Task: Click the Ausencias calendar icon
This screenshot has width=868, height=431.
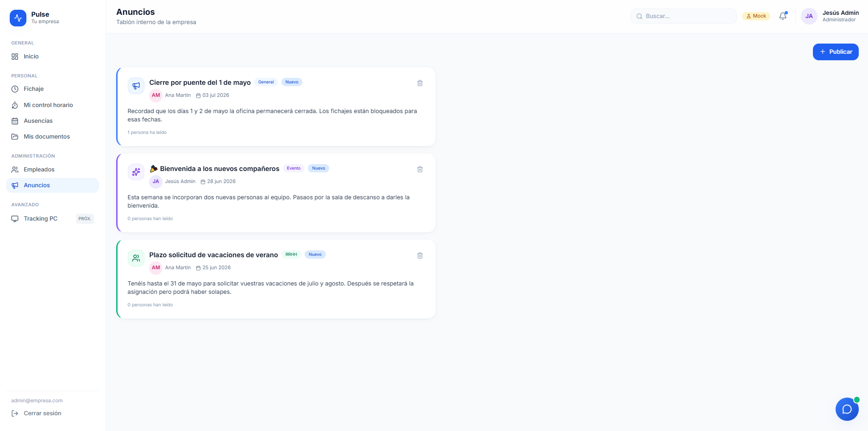Action: (x=15, y=121)
